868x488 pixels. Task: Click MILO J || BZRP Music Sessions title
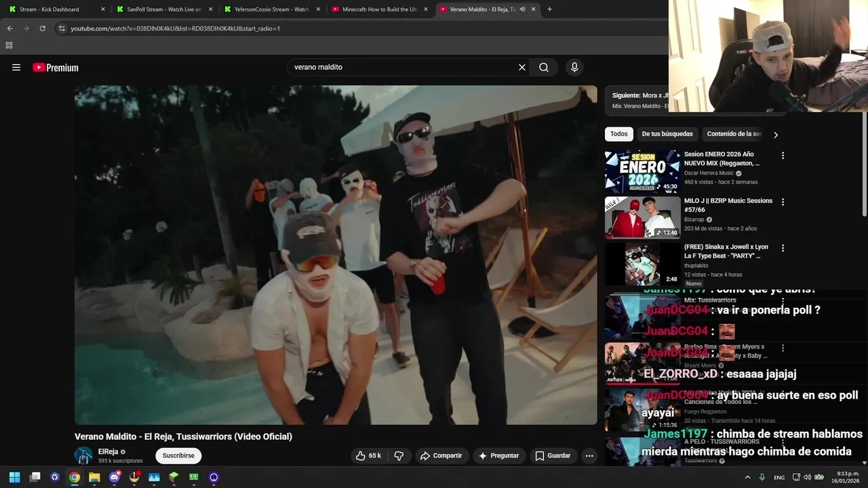[728, 205]
